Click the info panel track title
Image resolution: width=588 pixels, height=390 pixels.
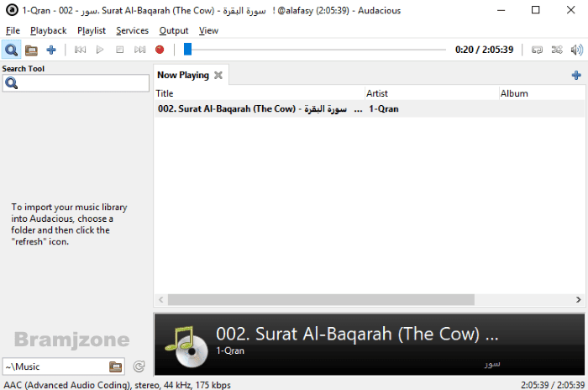pos(357,334)
